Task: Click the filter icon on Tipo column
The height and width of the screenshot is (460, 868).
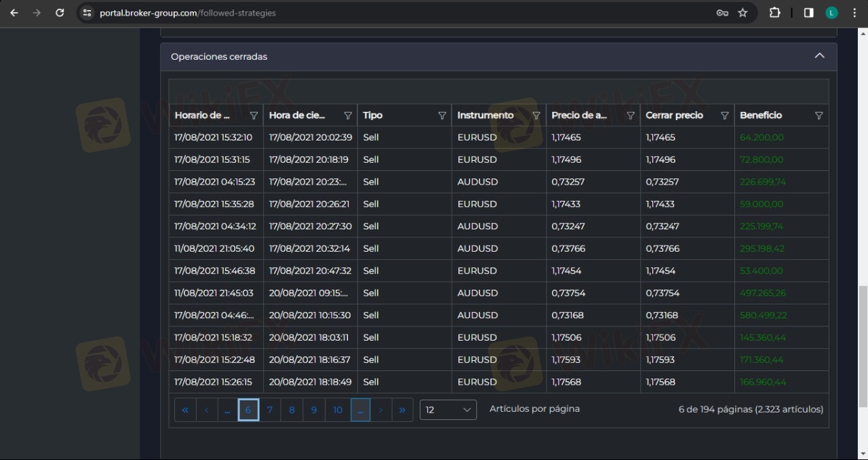Action: (442, 115)
